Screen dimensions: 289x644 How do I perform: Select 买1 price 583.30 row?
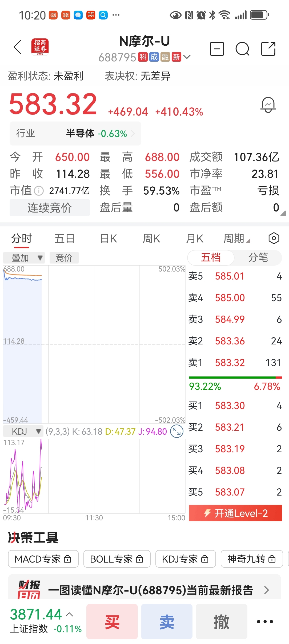pyautogui.click(x=235, y=406)
